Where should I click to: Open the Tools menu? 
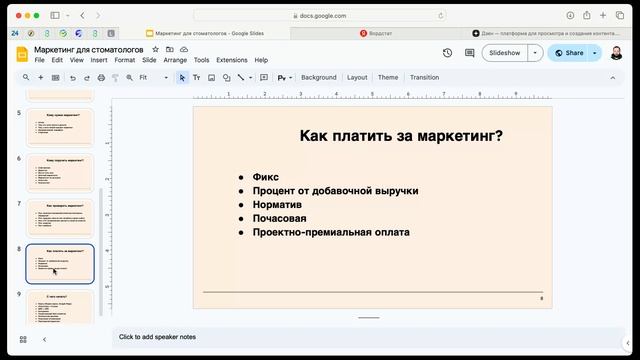(x=201, y=60)
